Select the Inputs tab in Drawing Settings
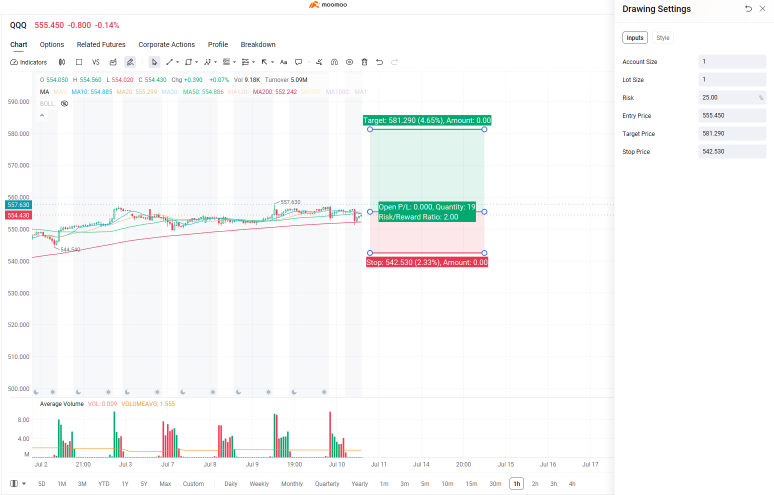This screenshot has width=774, height=495. tap(635, 38)
